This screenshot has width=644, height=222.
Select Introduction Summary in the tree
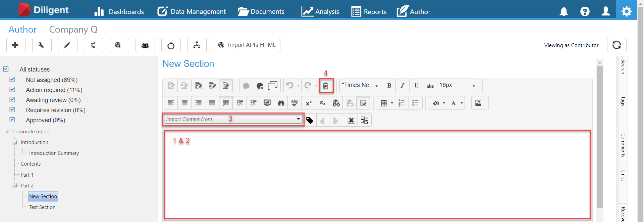coord(54,153)
